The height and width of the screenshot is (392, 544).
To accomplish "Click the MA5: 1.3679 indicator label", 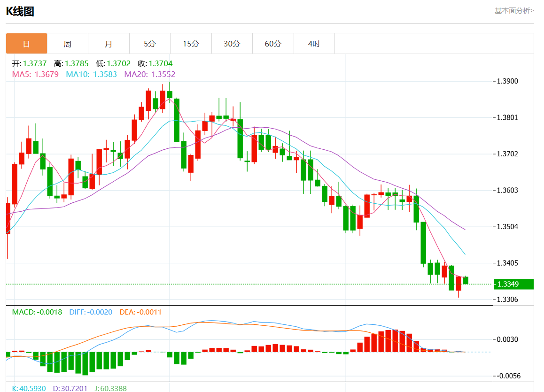I will pos(35,74).
